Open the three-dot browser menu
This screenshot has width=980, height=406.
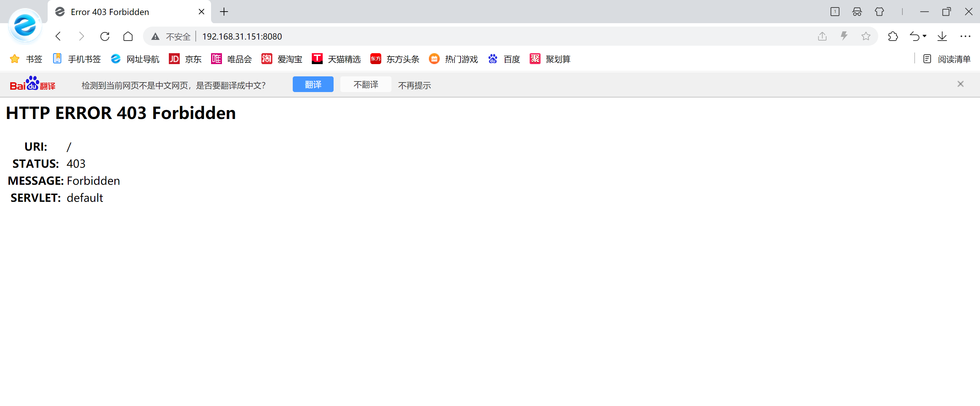[965, 36]
